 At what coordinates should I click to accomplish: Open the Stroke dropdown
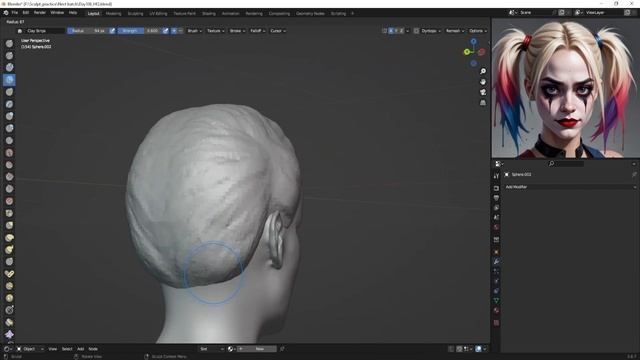point(237,31)
